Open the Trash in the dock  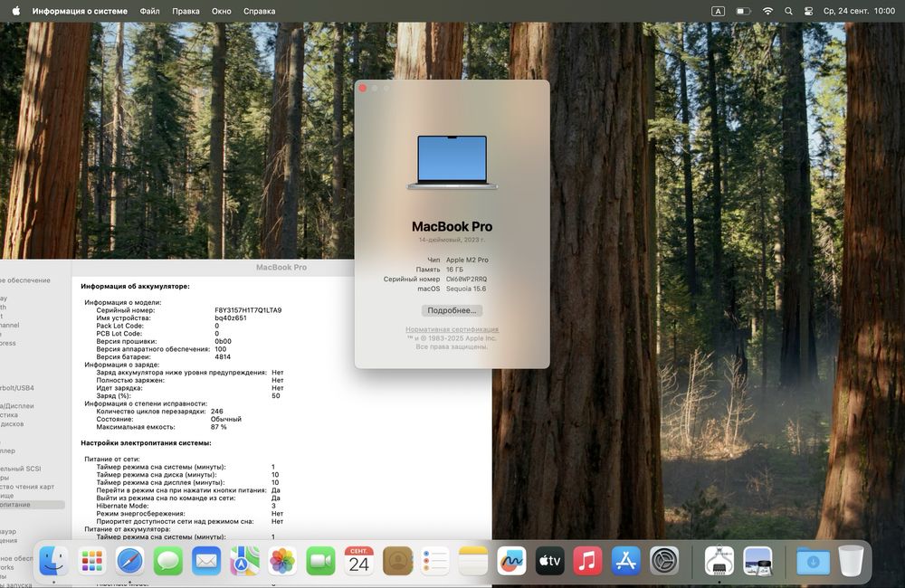point(851,560)
